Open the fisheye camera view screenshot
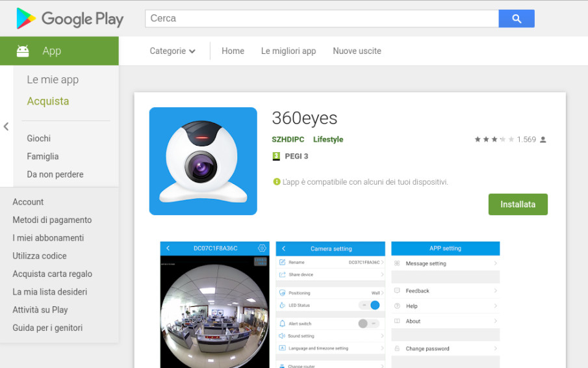This screenshot has height=368, width=588. (215, 304)
